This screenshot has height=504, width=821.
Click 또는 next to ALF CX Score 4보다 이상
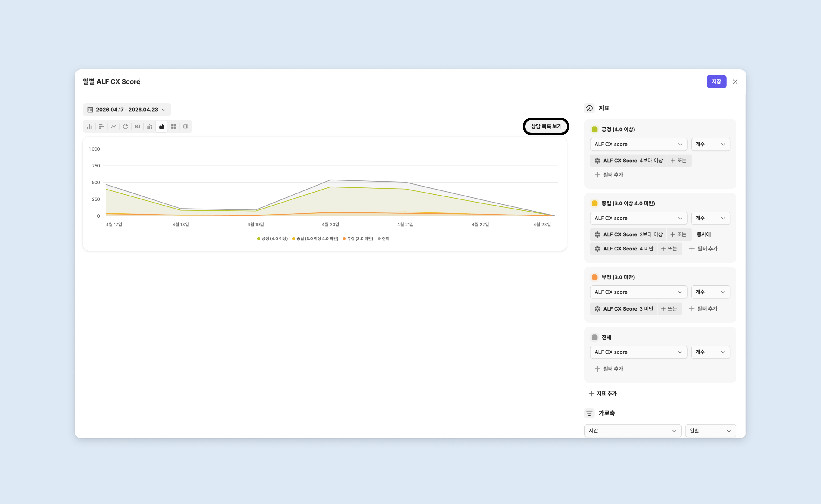[x=679, y=161]
